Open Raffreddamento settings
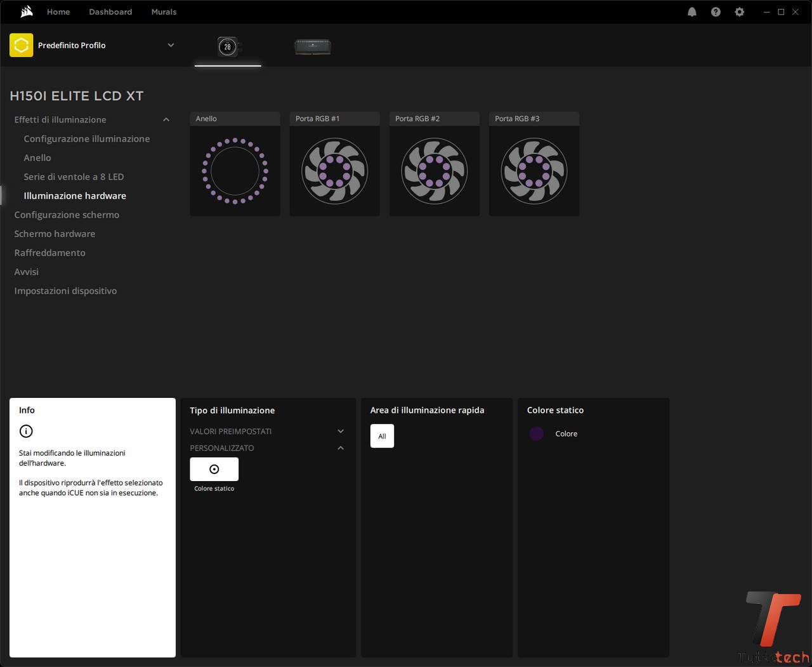Screen dimensions: 812x667 tap(49, 253)
